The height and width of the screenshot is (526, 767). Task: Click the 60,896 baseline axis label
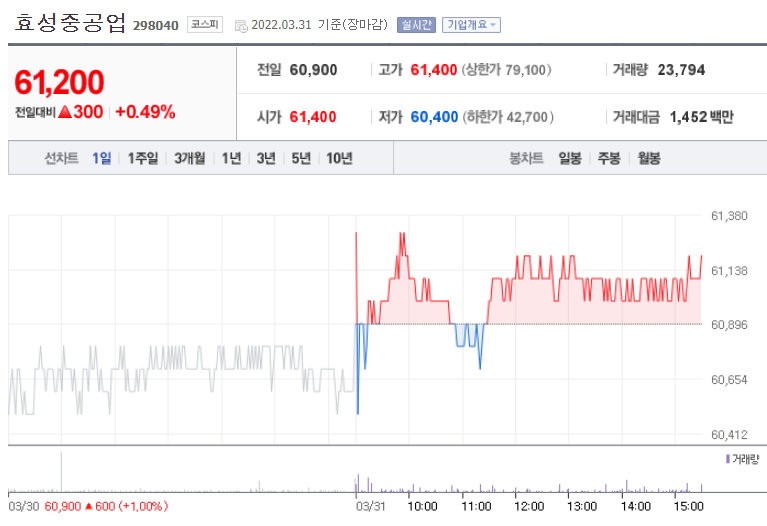tap(729, 325)
